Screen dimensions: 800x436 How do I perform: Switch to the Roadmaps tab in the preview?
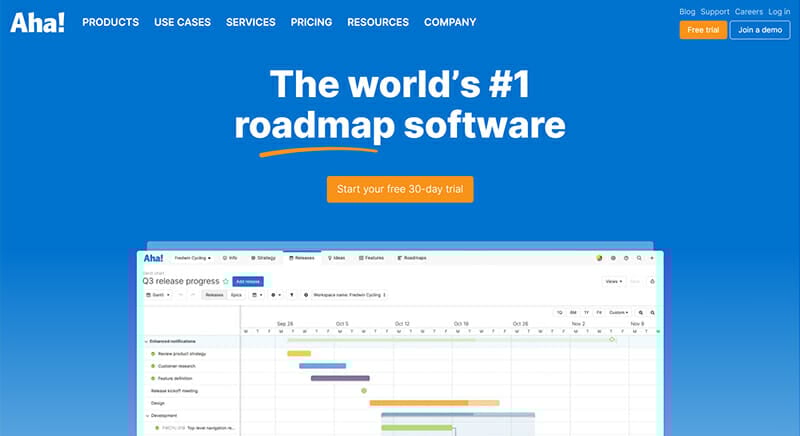(x=412, y=258)
